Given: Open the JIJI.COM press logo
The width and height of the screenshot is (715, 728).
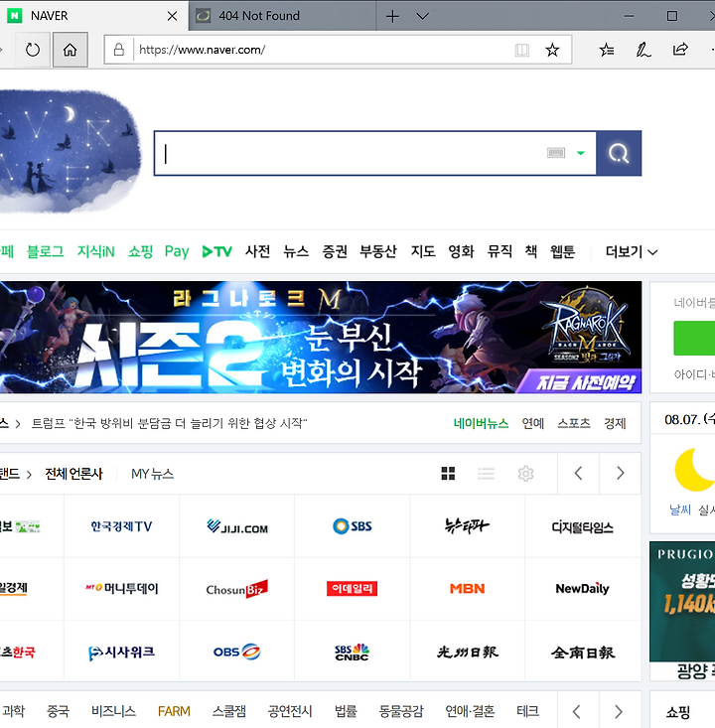Looking at the screenshot, I should pos(236,526).
